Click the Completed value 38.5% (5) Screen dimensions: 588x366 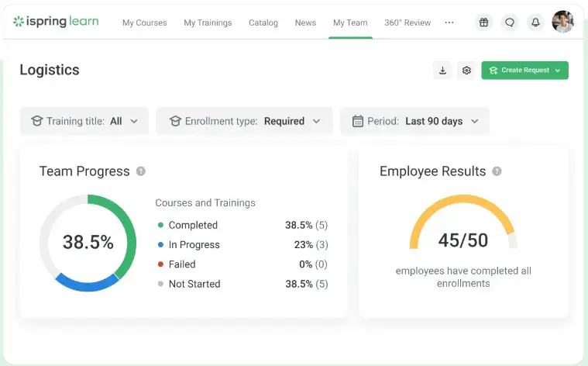click(x=306, y=225)
